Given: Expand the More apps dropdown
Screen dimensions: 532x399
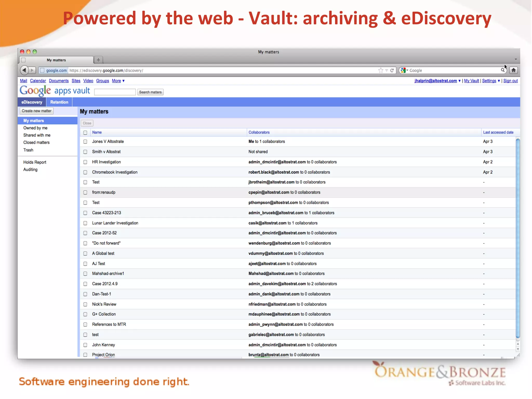Looking at the screenshot, I should [118, 81].
